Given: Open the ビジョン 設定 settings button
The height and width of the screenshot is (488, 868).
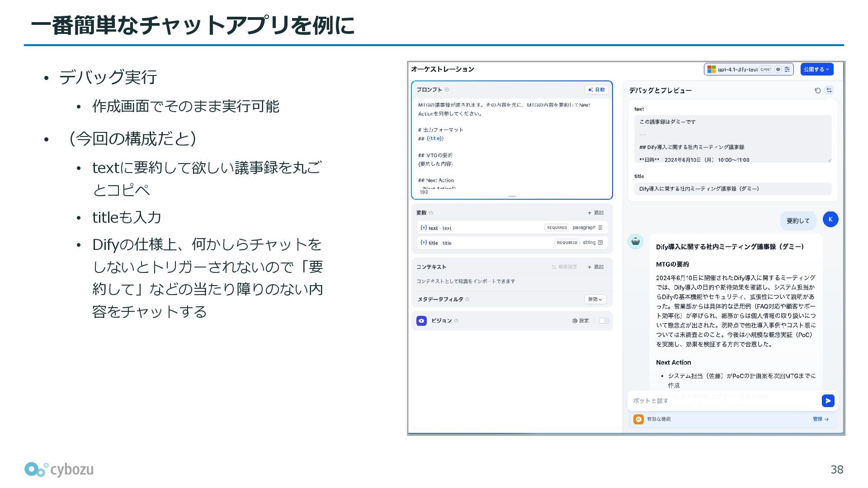Looking at the screenshot, I should click(580, 321).
